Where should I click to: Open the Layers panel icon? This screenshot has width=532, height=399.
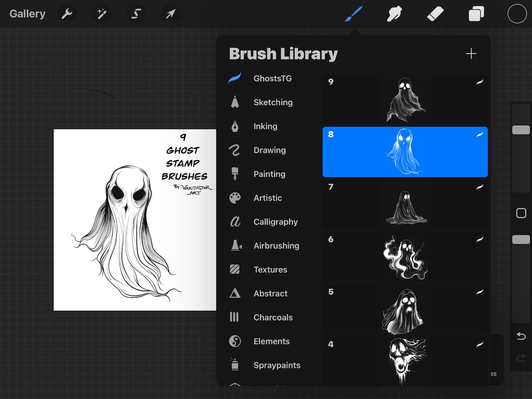coord(476,14)
